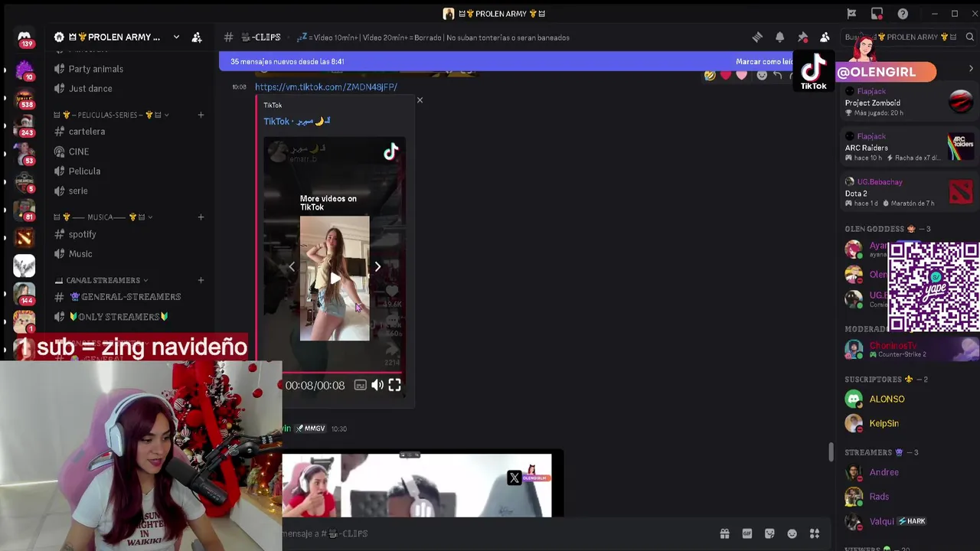Image resolution: width=980 pixels, height=551 pixels.
Task: Add reaction smiley icon on message
Action: pyautogui.click(x=762, y=75)
